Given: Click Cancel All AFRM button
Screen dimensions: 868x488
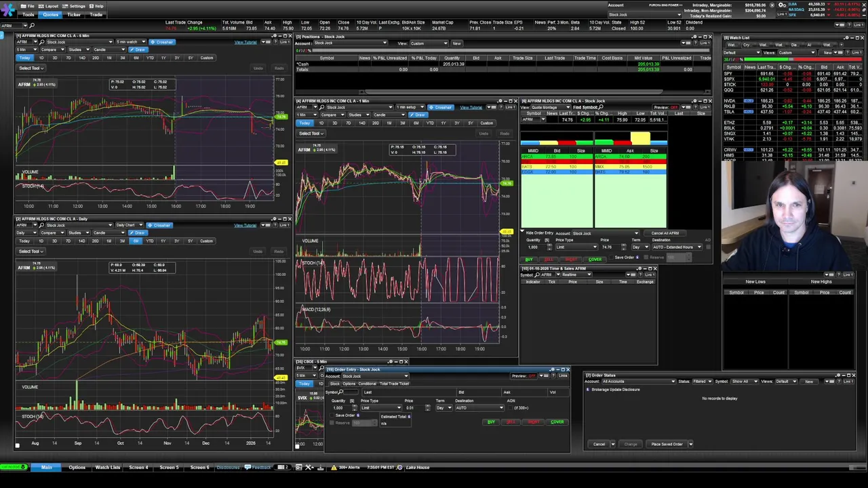Looking at the screenshot, I should [665, 233].
